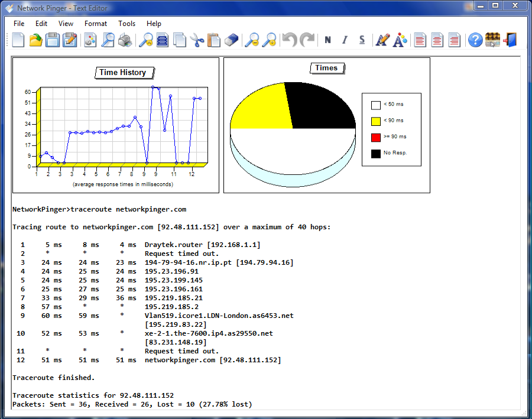The width and height of the screenshot is (532, 419).
Task: Click the '195.23.196.91' address on hop 4
Action: click(171, 271)
